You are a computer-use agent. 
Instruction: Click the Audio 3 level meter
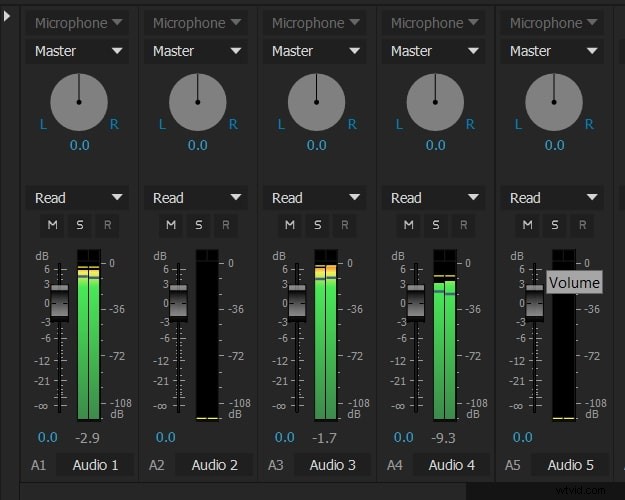(x=326, y=335)
